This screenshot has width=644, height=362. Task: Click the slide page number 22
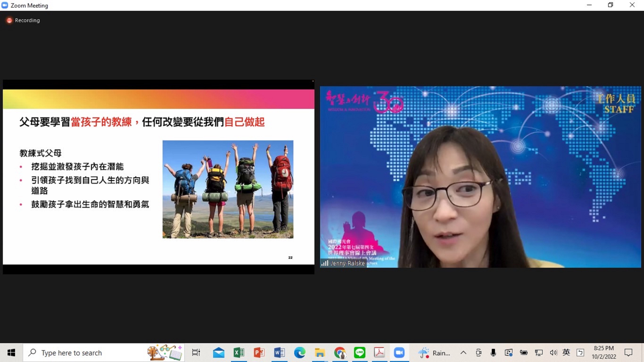click(290, 257)
